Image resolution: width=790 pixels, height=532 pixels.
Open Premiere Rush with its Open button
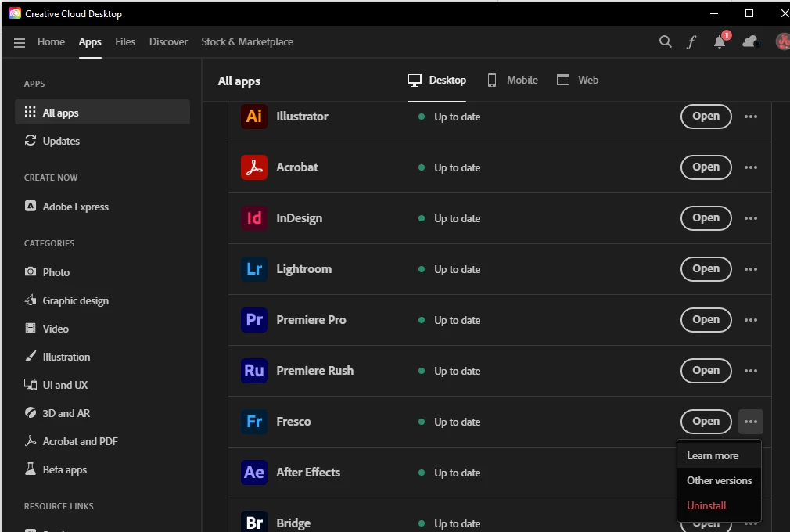[706, 371]
